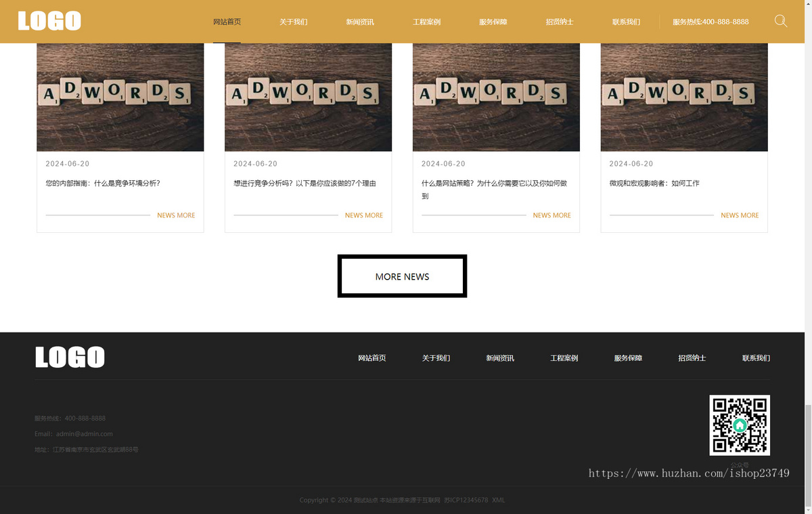Click Adwords thumbnail of 微观和宏观影响者 card
The height and width of the screenshot is (514, 812).
[684, 97]
